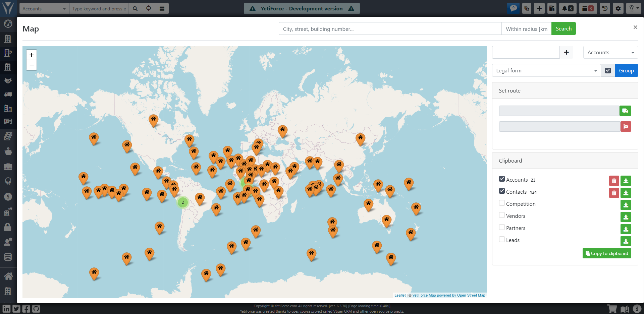
Task: Expand the Accounts module dropdown in map panel
Action: (x=610, y=53)
